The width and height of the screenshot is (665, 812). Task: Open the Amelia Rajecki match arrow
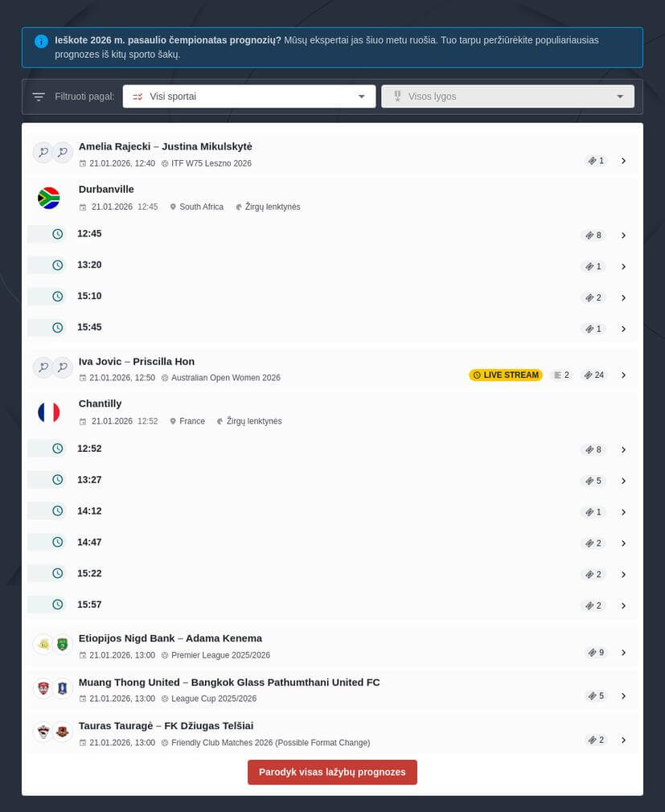tap(623, 161)
